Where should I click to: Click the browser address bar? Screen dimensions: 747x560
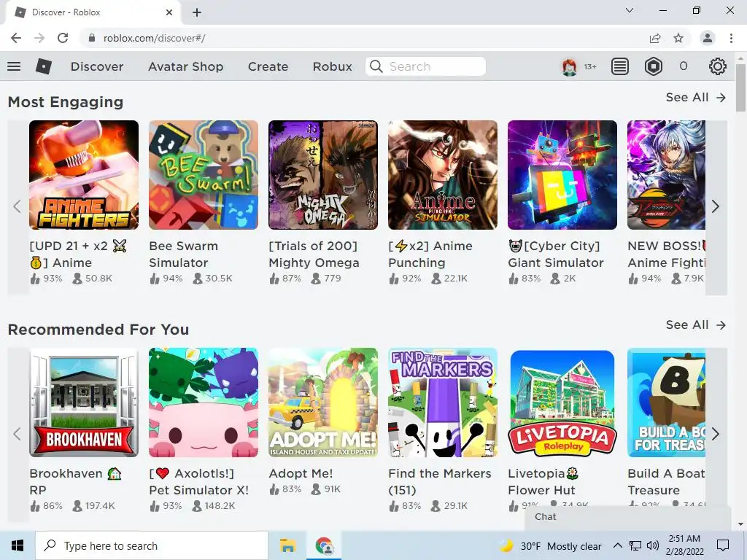point(362,38)
